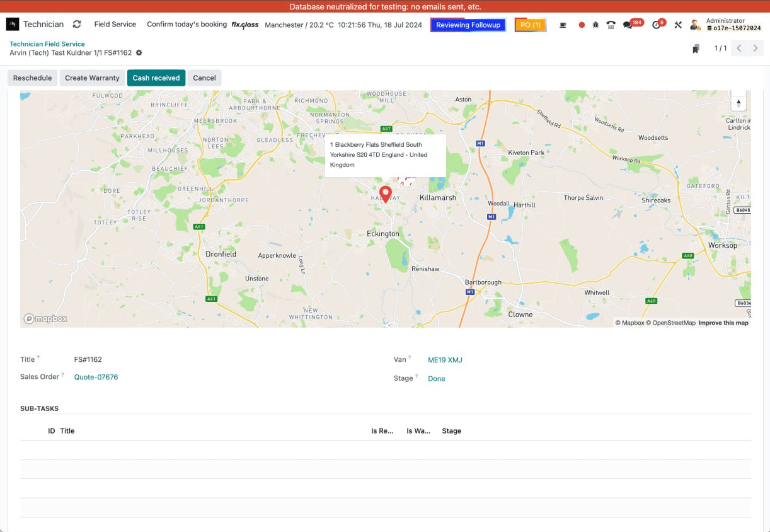The height and width of the screenshot is (532, 770).
Task: Open the activities clock icon
Action: [x=657, y=25]
